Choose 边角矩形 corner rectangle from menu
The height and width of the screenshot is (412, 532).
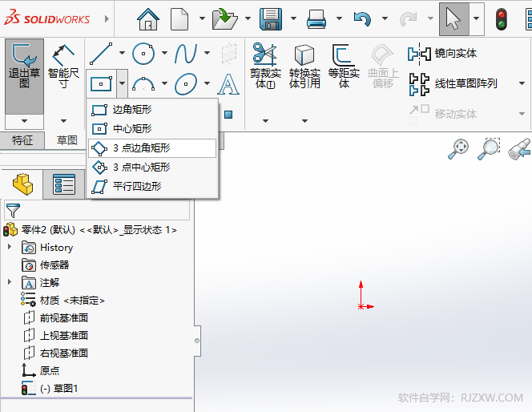tap(152, 109)
